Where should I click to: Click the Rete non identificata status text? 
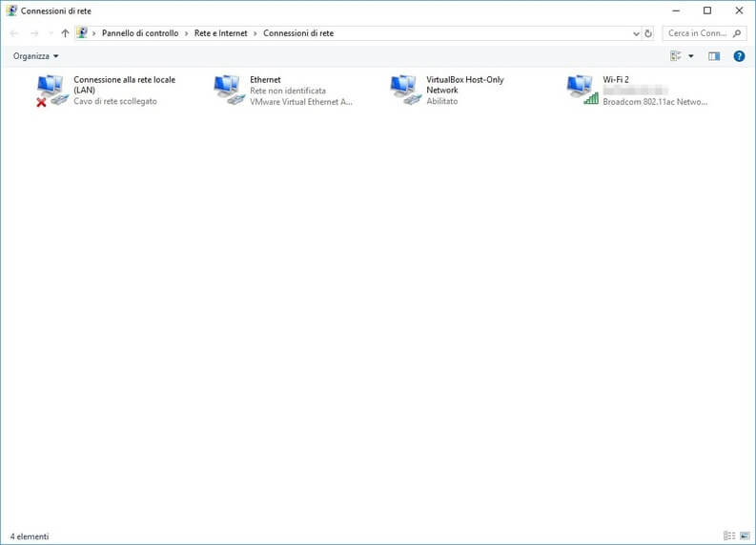[x=288, y=91]
